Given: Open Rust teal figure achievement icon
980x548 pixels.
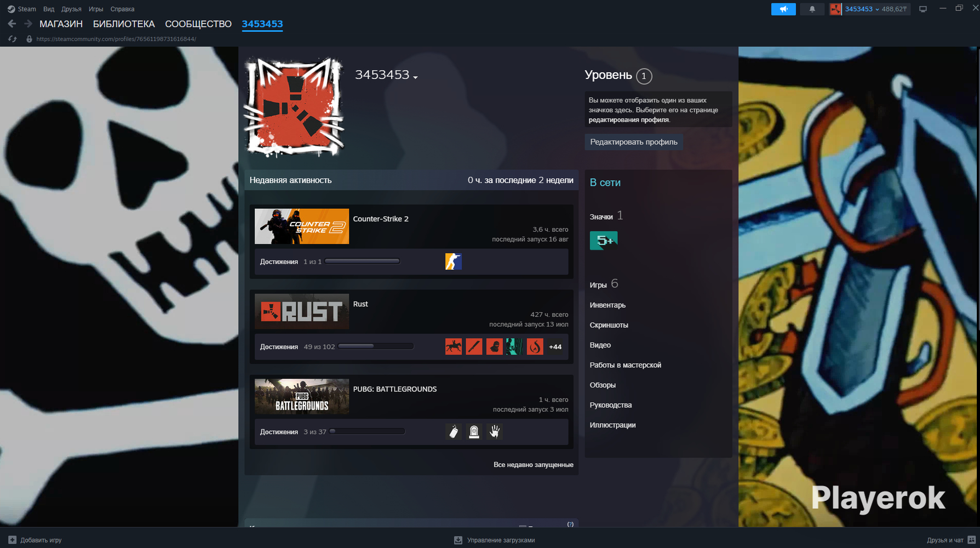Looking at the screenshot, I should (x=514, y=346).
